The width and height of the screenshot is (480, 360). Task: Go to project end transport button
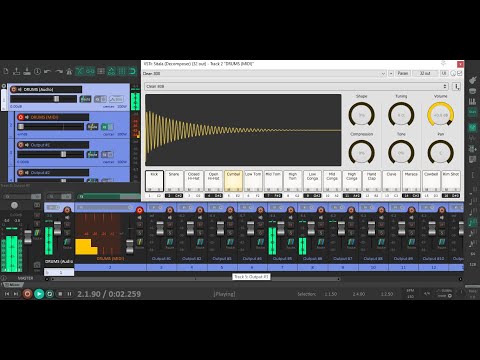pos(16,294)
